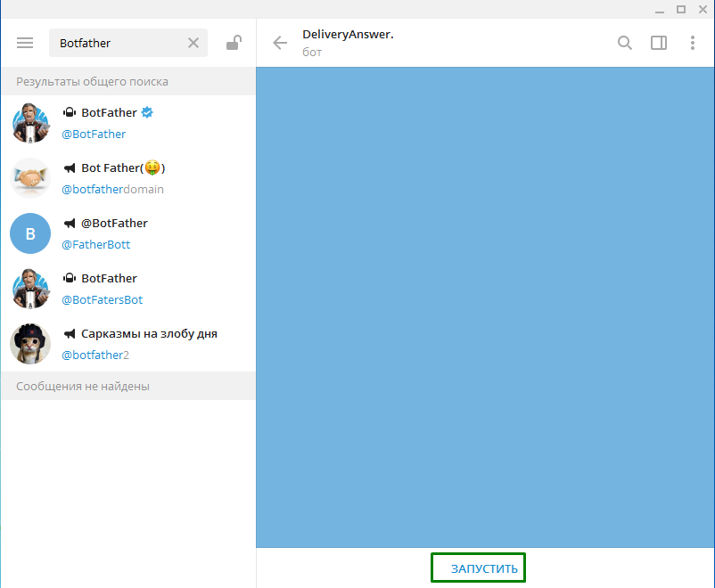Maximize the Telegram window
715x588 pixels.
coord(681,9)
